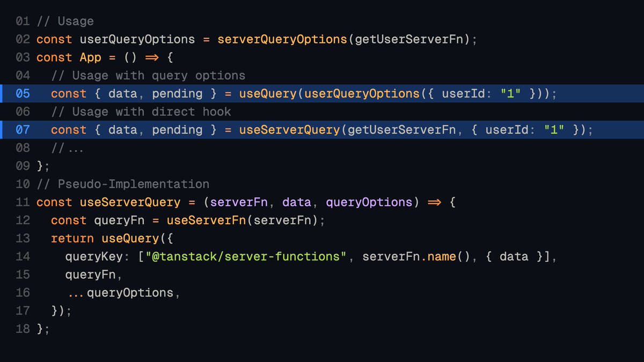This screenshot has width=644, height=362.
Task: Click 'data' identifier on line 07
Action: click(123, 130)
